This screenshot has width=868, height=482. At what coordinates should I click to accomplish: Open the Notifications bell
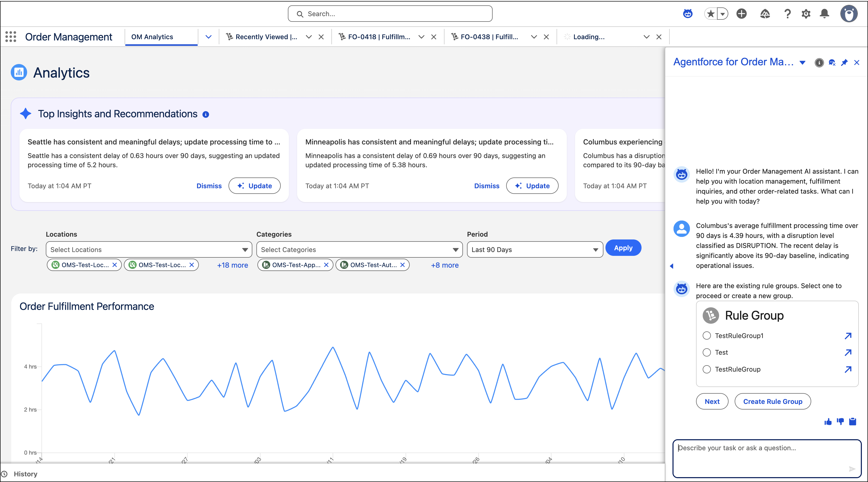824,14
